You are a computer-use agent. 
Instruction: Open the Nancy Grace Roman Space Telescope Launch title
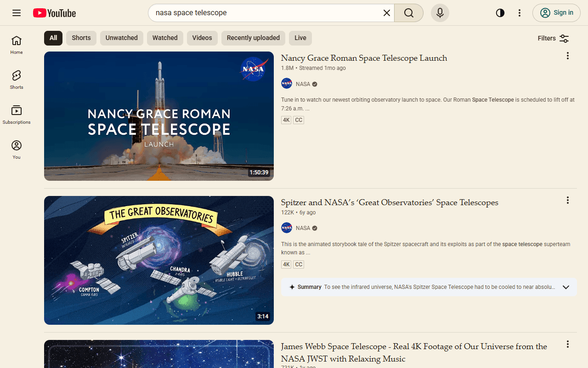(364, 58)
